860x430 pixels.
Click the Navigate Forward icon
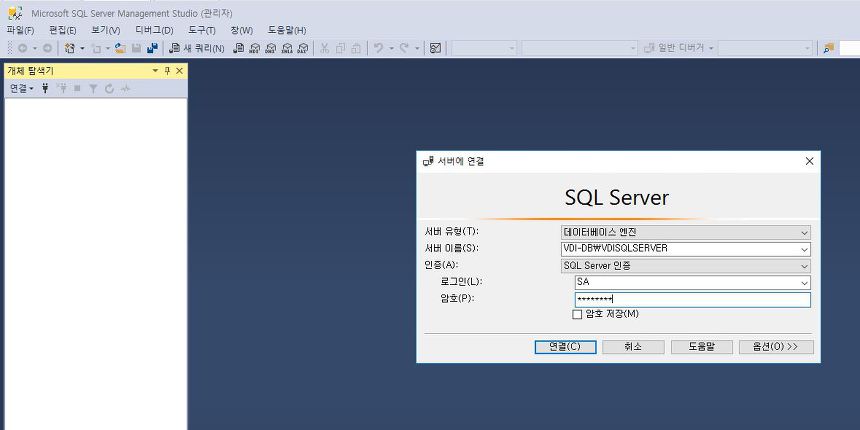48,48
